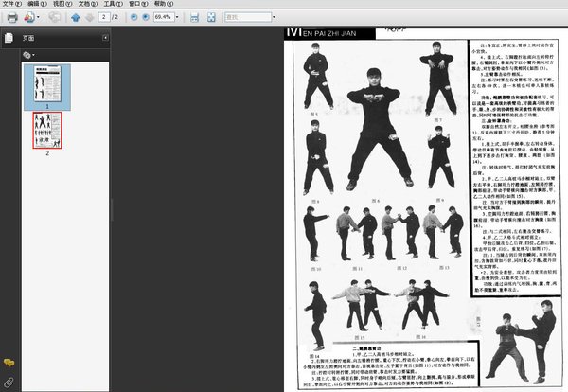This screenshot has height=392, width=568.
Task: Go to the next page arrow
Action: (89, 17)
